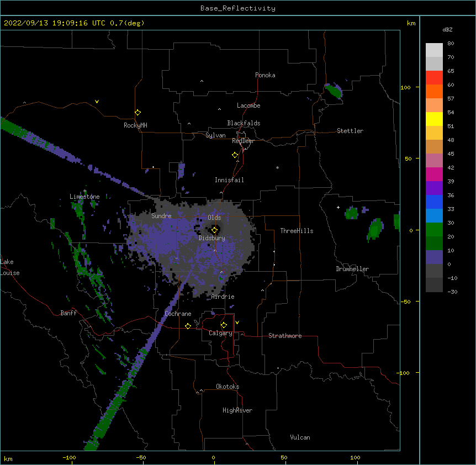Click the Blackfalds city label
The image size is (476, 465).
coord(244,123)
